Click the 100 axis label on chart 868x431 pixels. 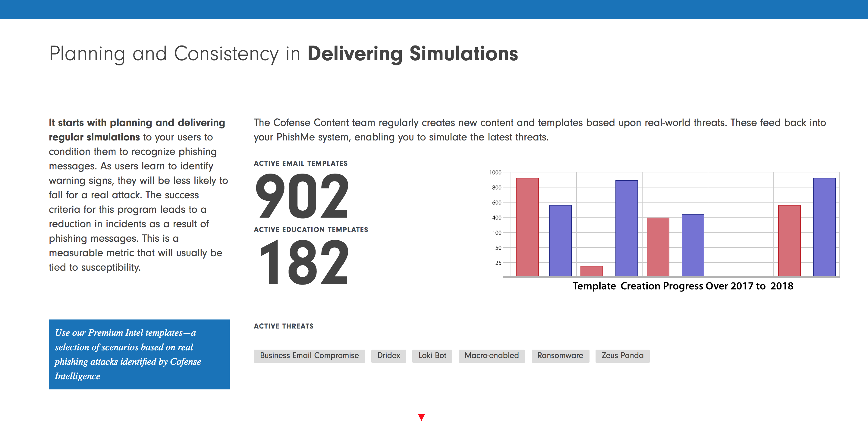tap(496, 233)
